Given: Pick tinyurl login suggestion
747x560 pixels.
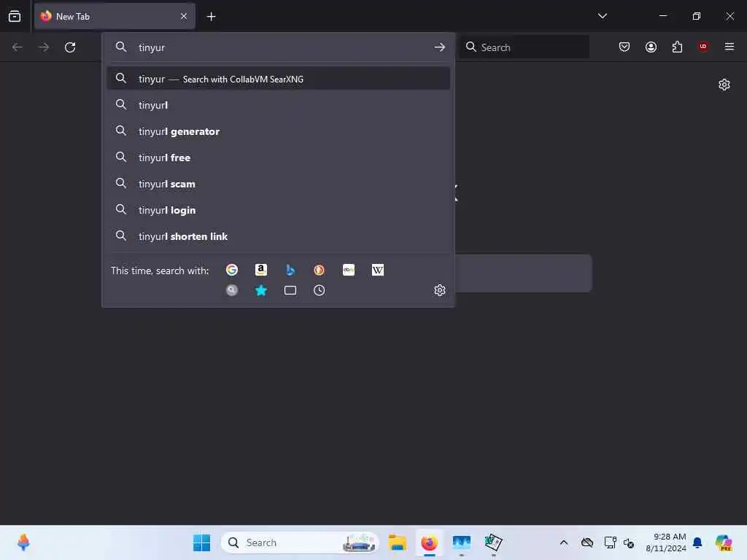Looking at the screenshot, I should point(279,210).
